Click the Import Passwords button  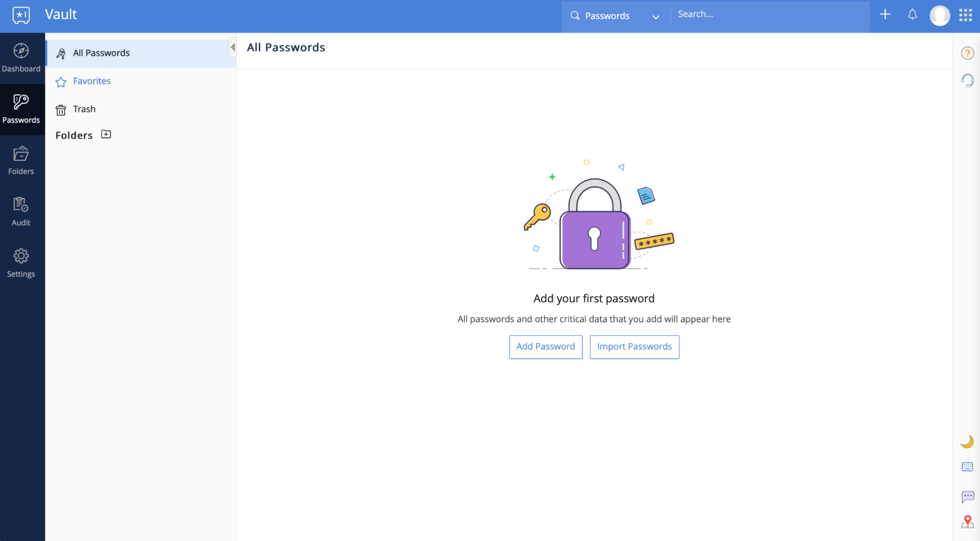pos(634,346)
